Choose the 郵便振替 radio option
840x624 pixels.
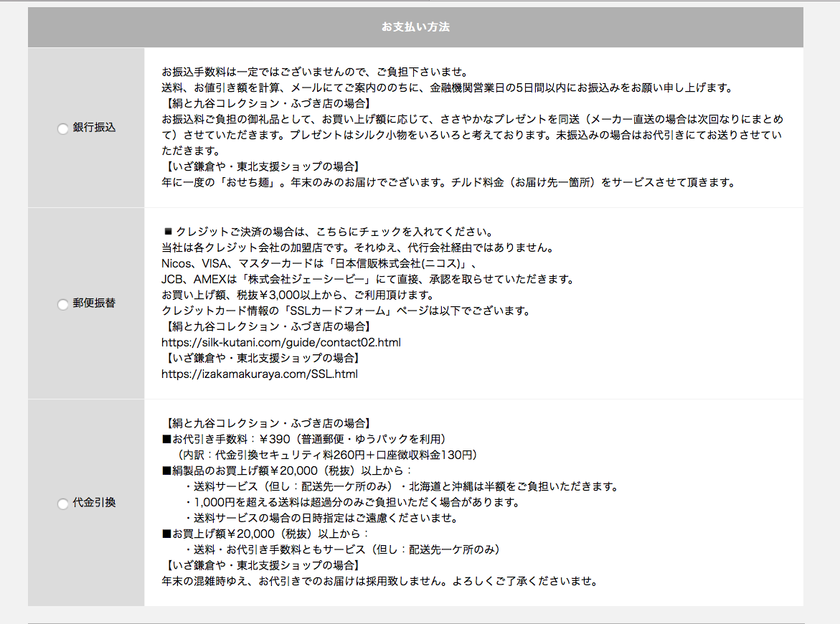(x=63, y=304)
